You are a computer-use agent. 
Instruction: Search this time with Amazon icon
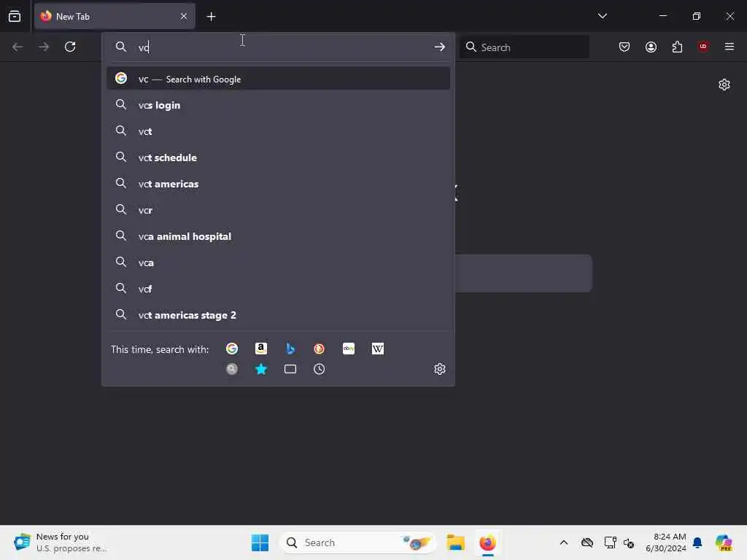(x=261, y=349)
